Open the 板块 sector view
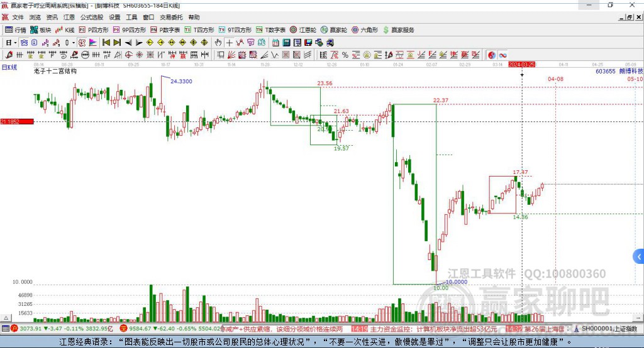The width and height of the screenshot is (644, 348). [x=40, y=30]
